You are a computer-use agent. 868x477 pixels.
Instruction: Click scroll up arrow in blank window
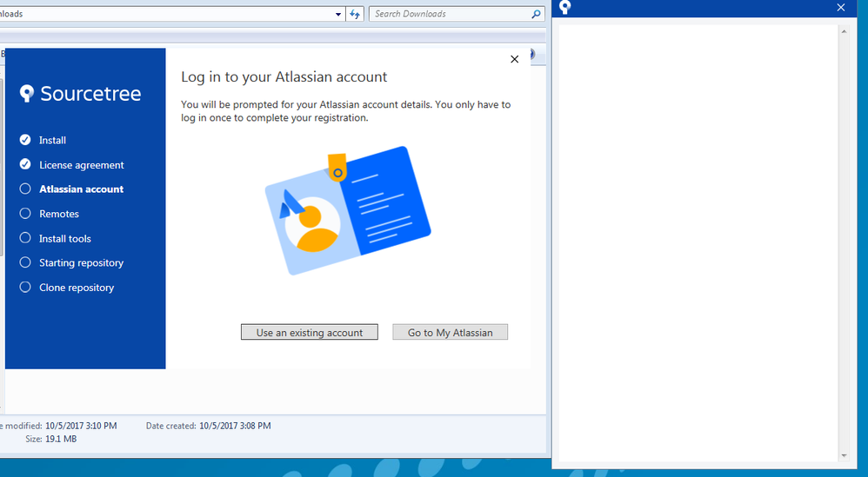[844, 31]
